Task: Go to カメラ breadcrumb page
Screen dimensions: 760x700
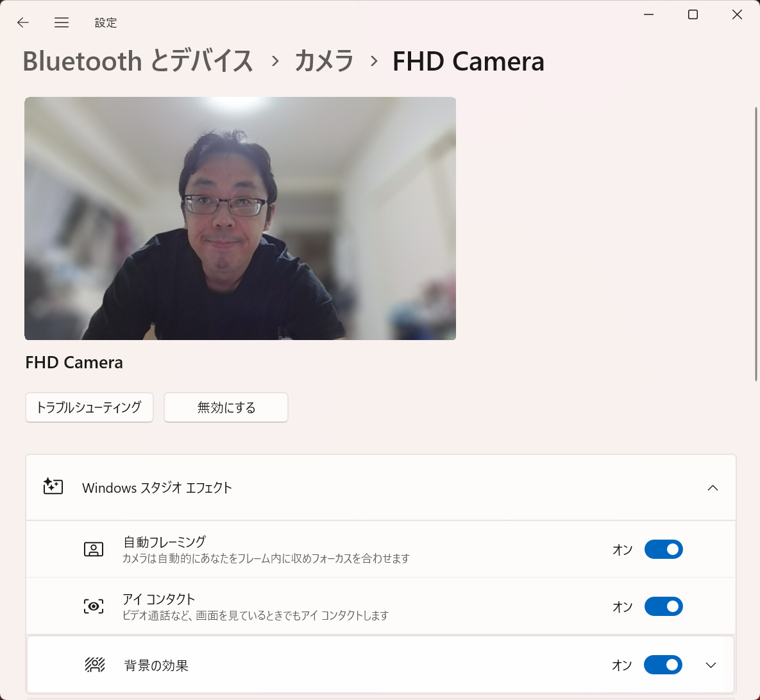Action: pyautogui.click(x=324, y=62)
